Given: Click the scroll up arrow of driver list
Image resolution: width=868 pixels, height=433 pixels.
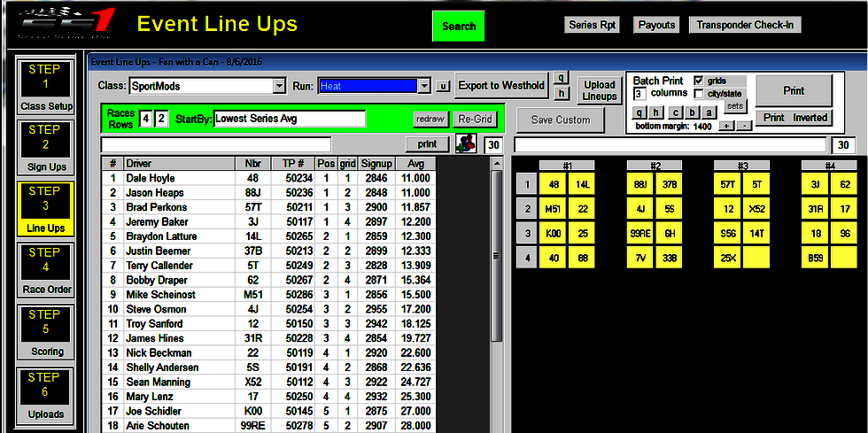Looking at the screenshot, I should coord(497,163).
